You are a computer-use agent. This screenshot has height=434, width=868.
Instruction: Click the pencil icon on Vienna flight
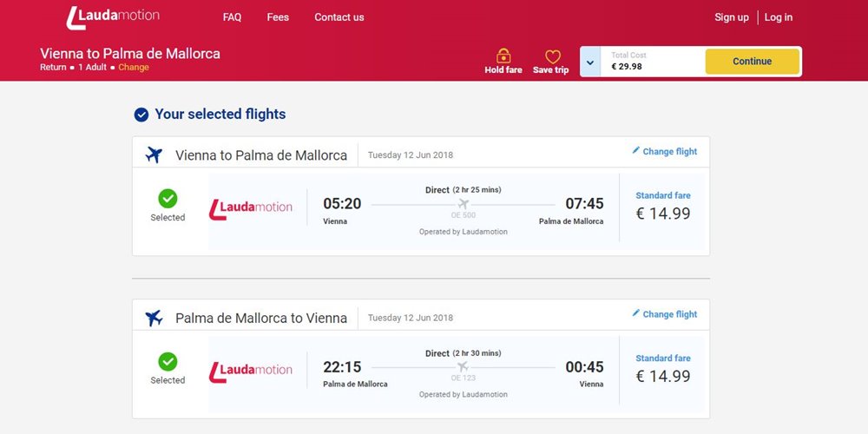pos(635,150)
